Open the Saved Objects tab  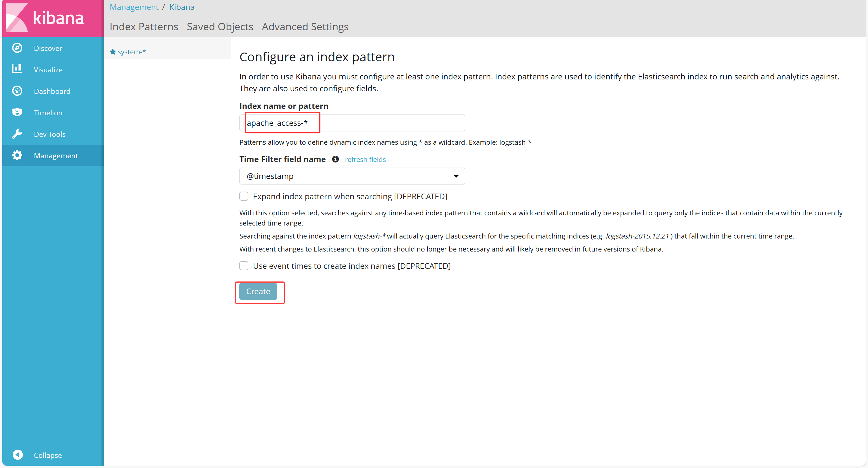point(220,27)
